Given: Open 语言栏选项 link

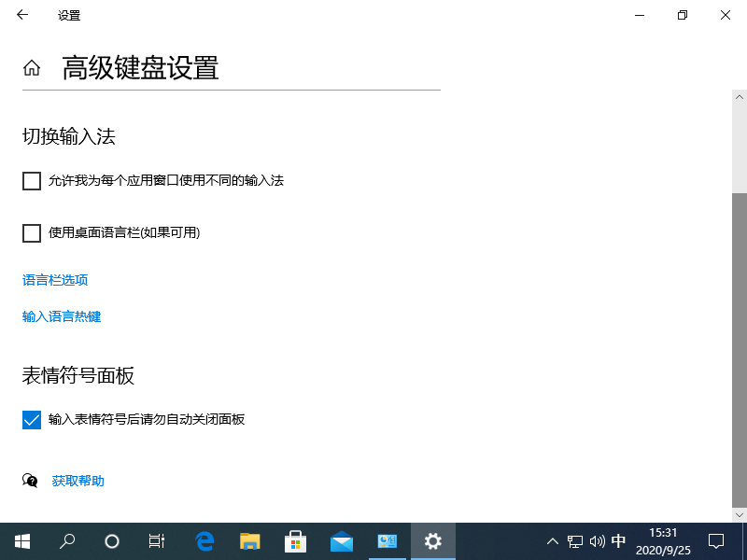Looking at the screenshot, I should coord(54,279).
